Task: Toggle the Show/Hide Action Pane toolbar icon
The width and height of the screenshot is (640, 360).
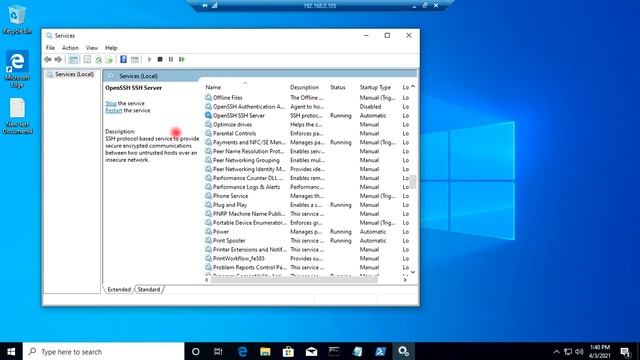Action: click(x=135, y=60)
